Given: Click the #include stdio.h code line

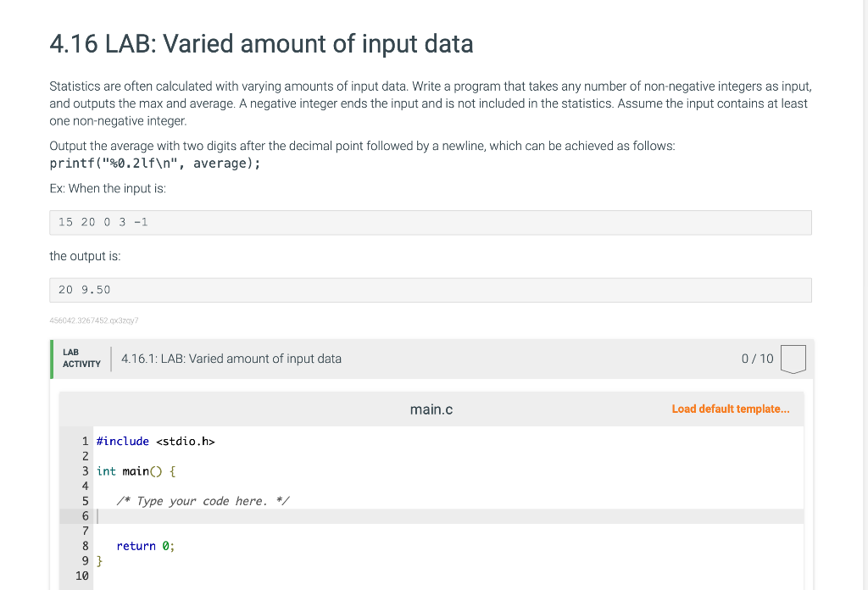Looking at the screenshot, I should pos(156,441).
